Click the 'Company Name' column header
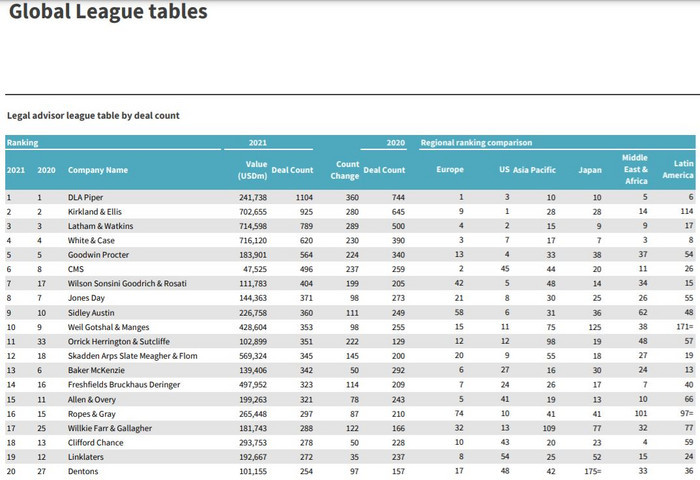 (98, 170)
